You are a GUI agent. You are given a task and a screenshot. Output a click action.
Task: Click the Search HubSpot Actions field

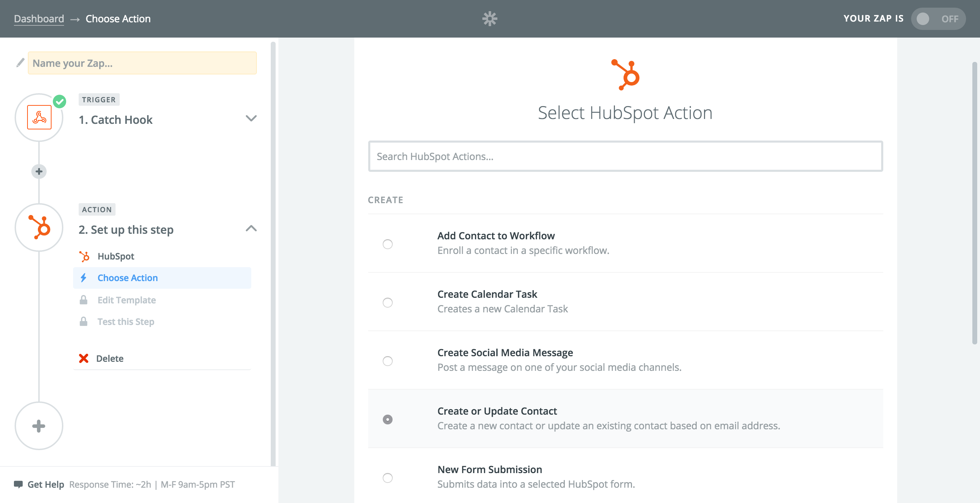(625, 156)
